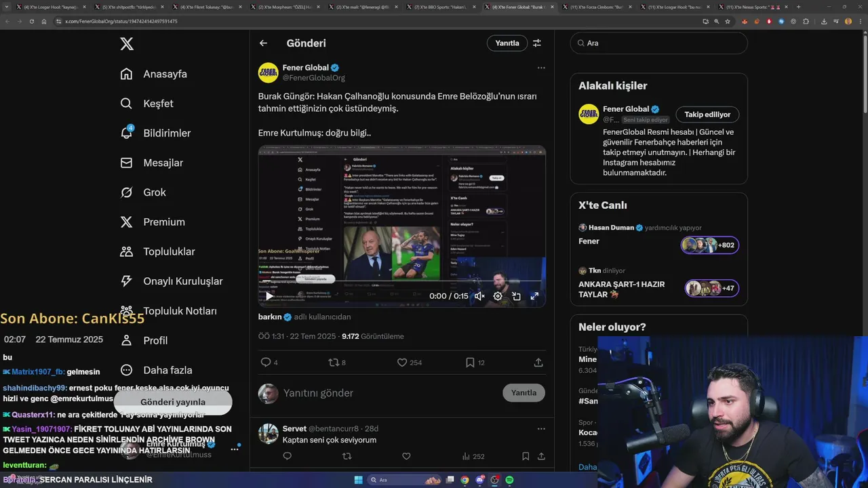Click the grey Yanıtla submit button
Image resolution: width=868 pixels, height=488 pixels.
[x=524, y=392]
